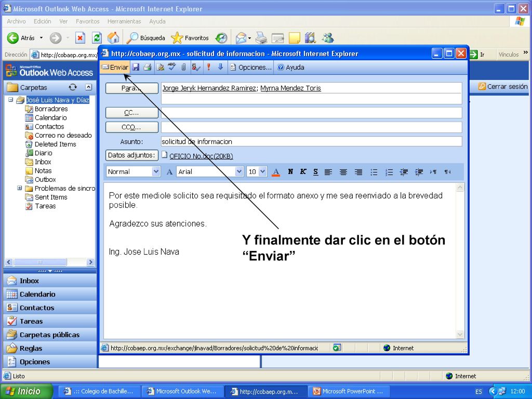Set left-to-right text direction
Viewport: 532px width, 399px height.
click(x=433, y=172)
